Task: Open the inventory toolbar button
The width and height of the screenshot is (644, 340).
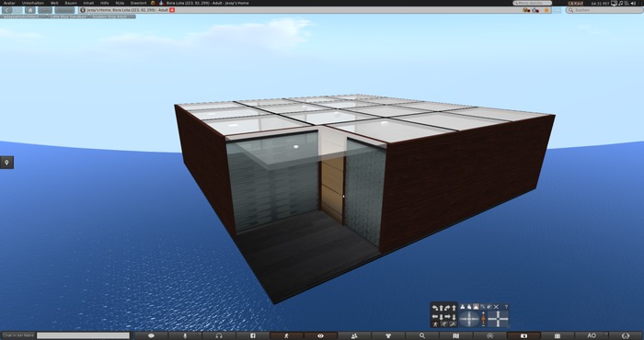Action: [x=557, y=335]
